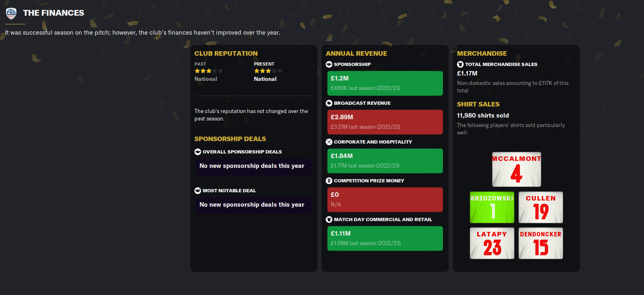Click the Total Merchandise Sales shirt icon

click(460, 64)
